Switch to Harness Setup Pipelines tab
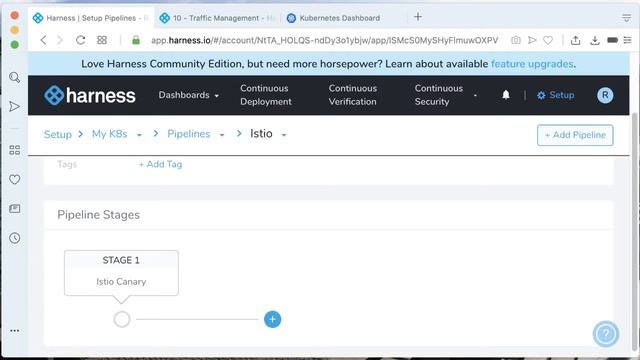The width and height of the screenshot is (640, 360). 91,18
